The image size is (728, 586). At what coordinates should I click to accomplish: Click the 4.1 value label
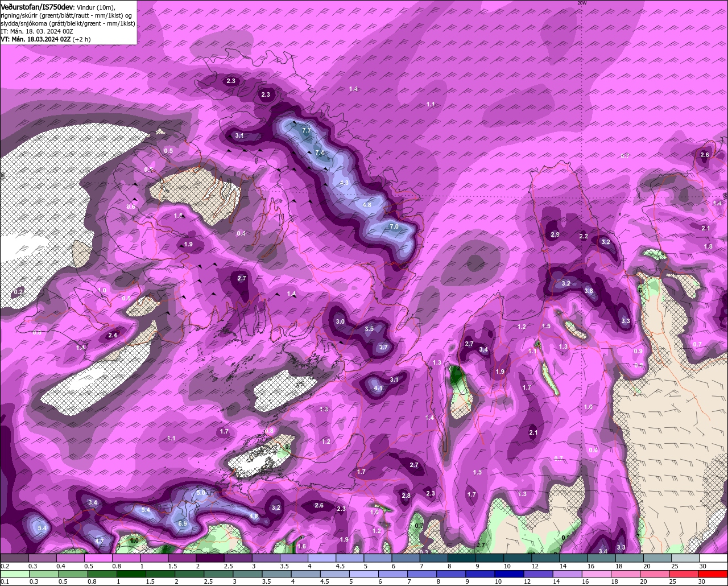tap(378, 389)
